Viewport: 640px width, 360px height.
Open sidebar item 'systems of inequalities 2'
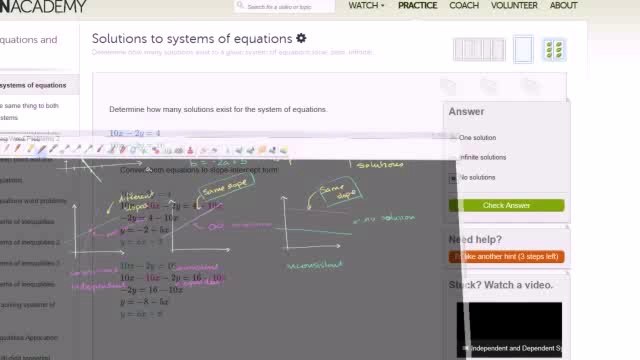30,242
